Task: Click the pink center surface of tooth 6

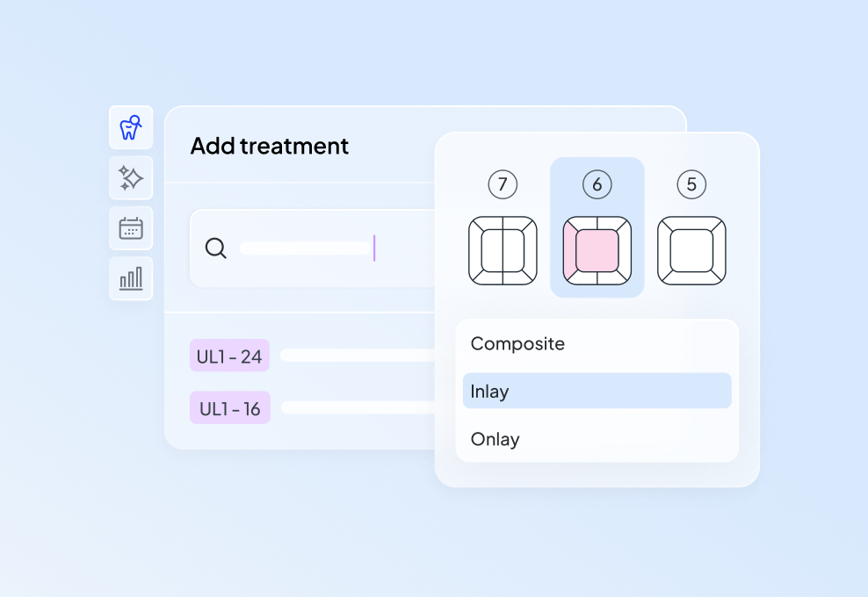Action: click(x=597, y=252)
